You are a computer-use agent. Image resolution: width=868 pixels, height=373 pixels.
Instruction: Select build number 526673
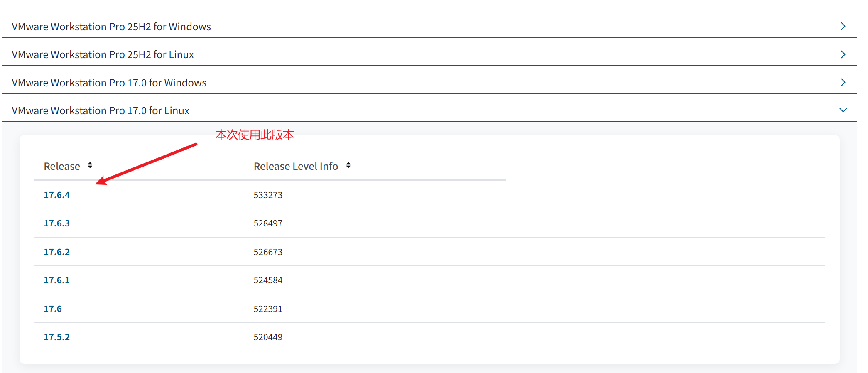pos(268,252)
